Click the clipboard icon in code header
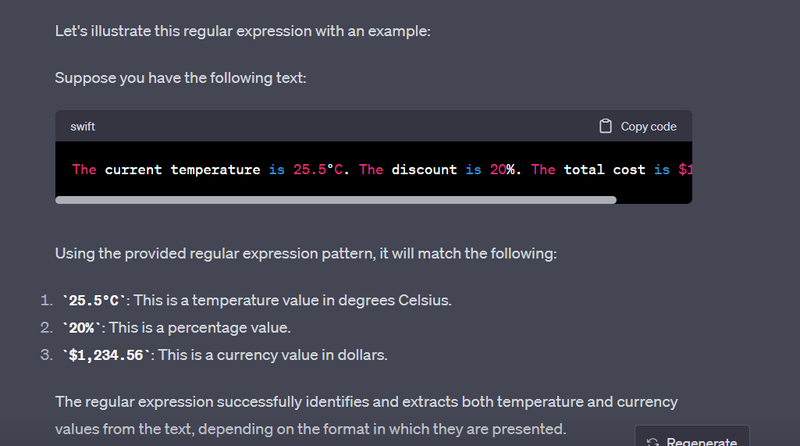Viewport: 800px width, 446px height. tap(605, 126)
